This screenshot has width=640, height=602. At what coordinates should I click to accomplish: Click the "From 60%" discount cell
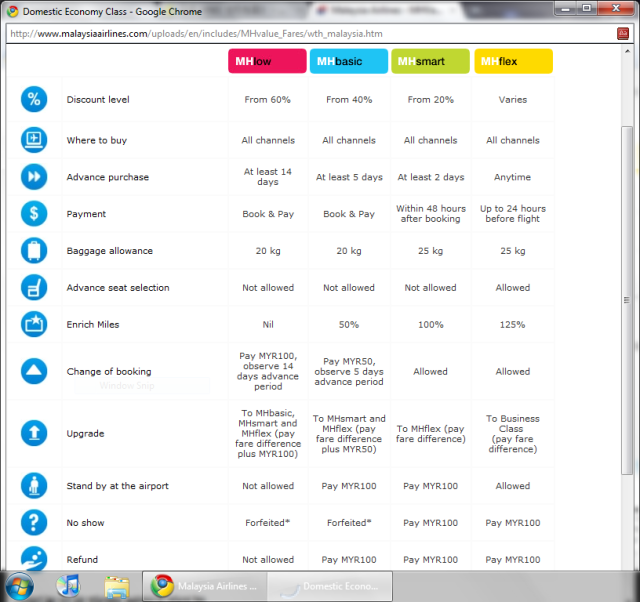(267, 100)
